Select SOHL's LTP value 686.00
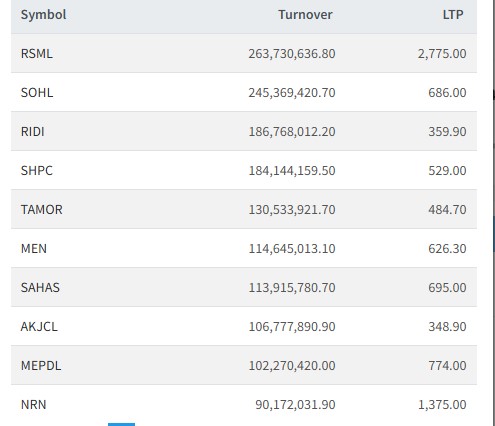Viewport: 495px width, 426px height. 447,93
